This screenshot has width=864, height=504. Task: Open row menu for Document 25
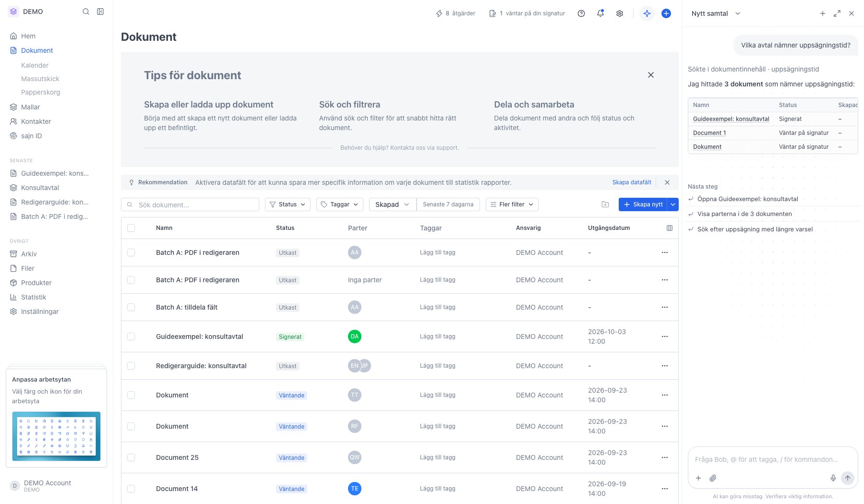pos(665,457)
